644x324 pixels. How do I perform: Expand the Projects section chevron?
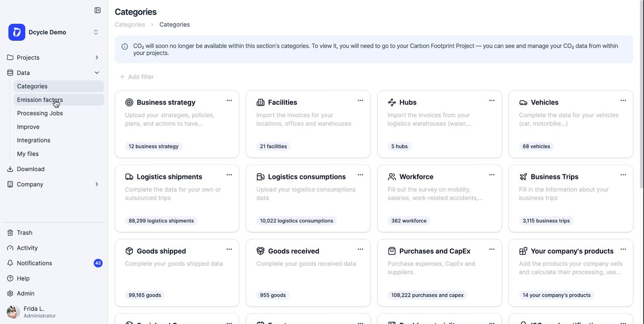tap(97, 57)
